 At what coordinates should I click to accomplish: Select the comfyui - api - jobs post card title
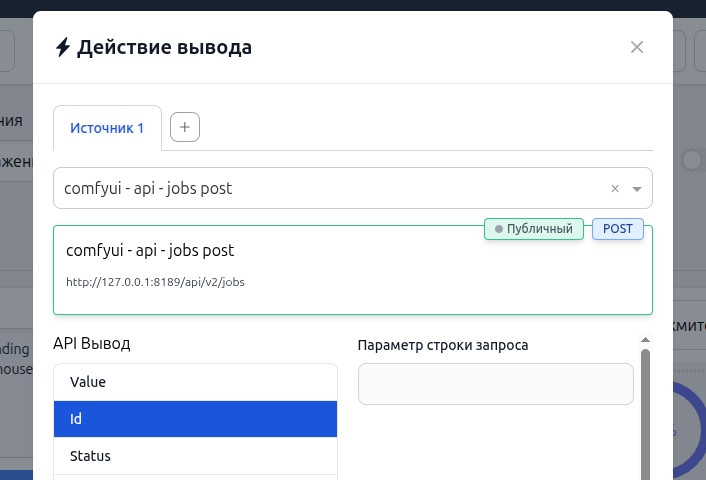point(150,250)
